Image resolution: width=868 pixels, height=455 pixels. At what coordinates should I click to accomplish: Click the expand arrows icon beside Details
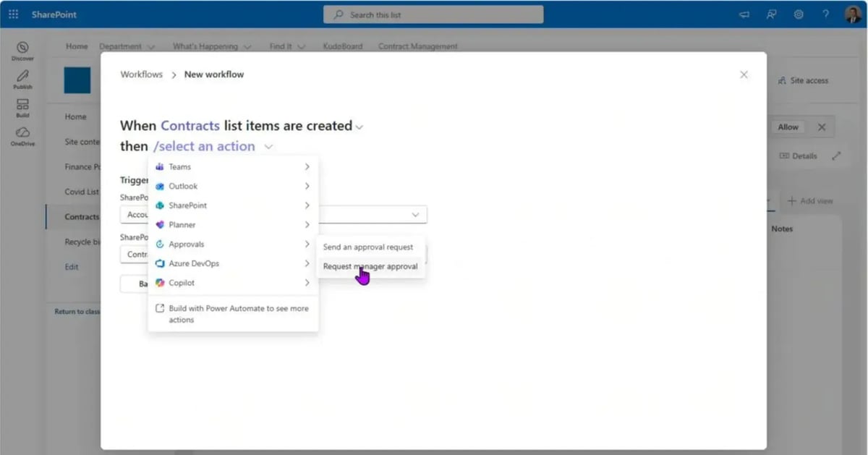pos(837,156)
